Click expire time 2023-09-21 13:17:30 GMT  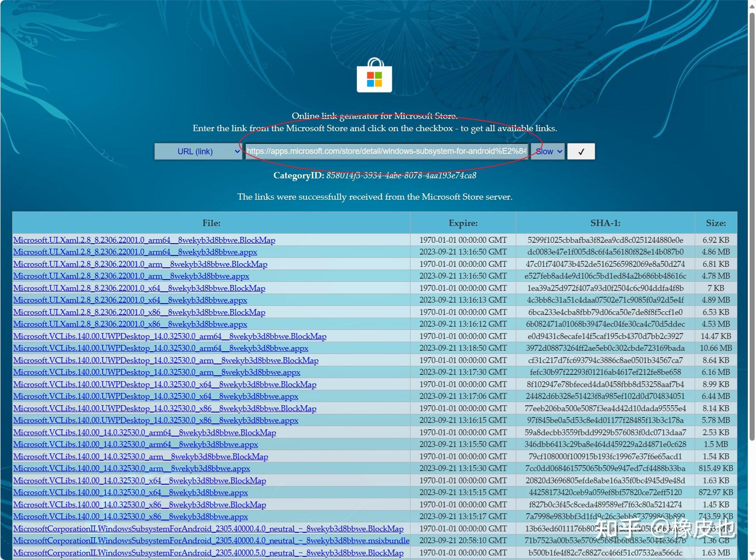[463, 372]
